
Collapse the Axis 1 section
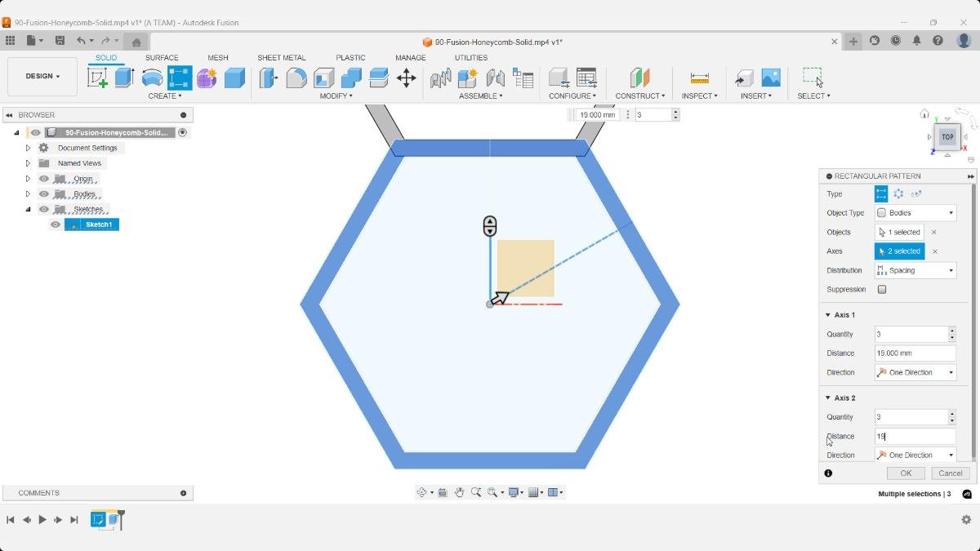[x=827, y=314]
